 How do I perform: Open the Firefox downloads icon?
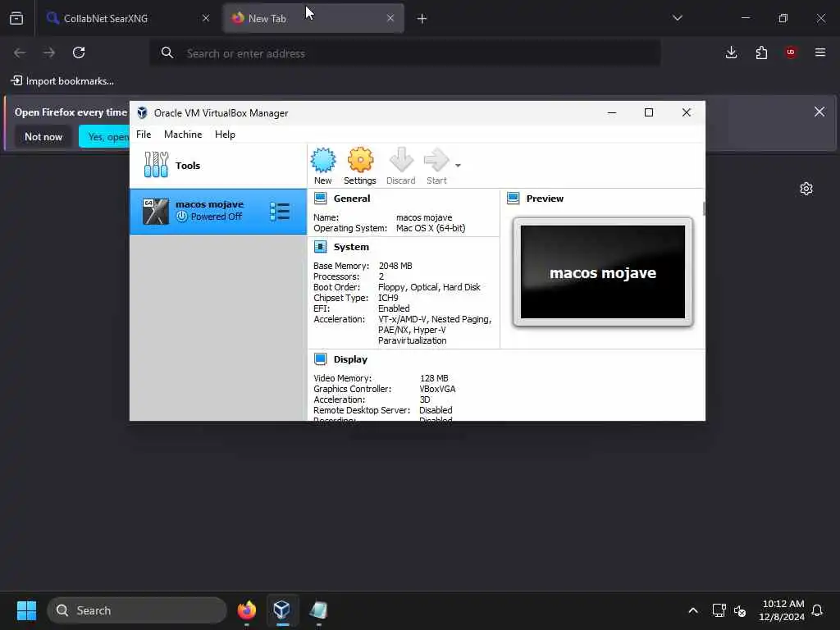(x=731, y=52)
